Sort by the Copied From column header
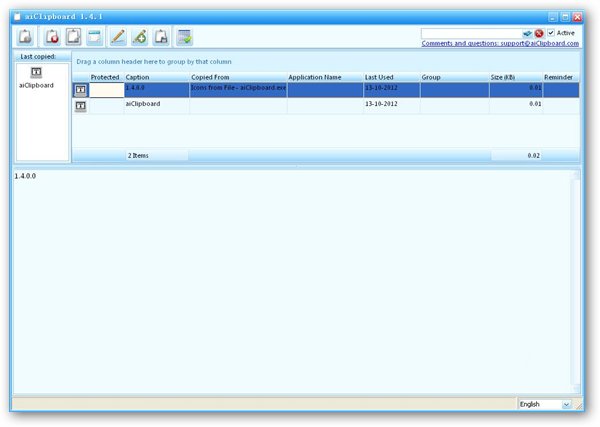 238,77
